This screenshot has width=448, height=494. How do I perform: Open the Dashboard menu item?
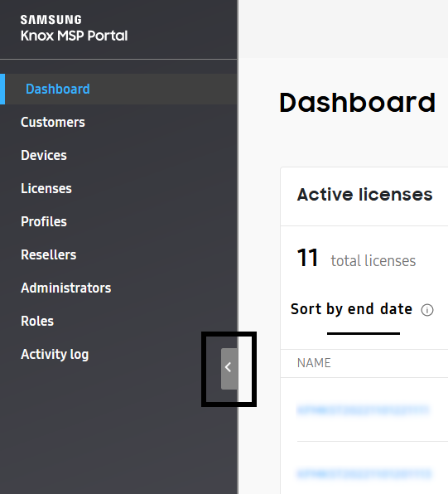click(58, 90)
